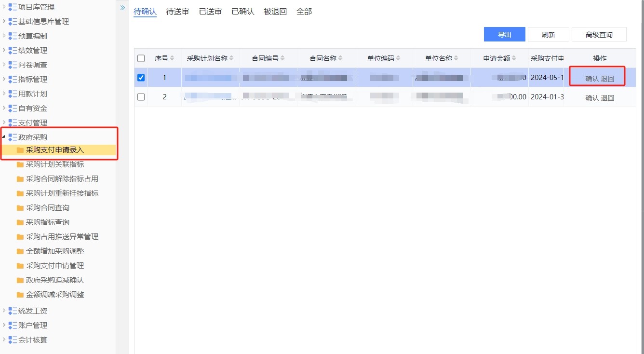Switch to the 被退回 tab
Image resolution: width=644 pixels, height=354 pixels.
(275, 12)
